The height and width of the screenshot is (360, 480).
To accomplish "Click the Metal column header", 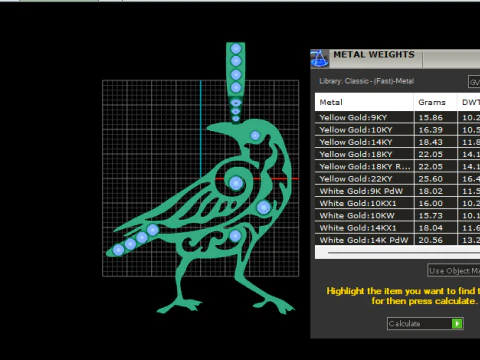I will [x=364, y=102].
